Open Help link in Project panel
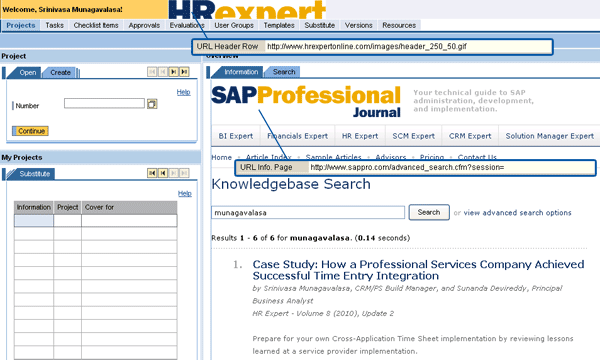This screenshot has height=360, width=600. click(183, 92)
